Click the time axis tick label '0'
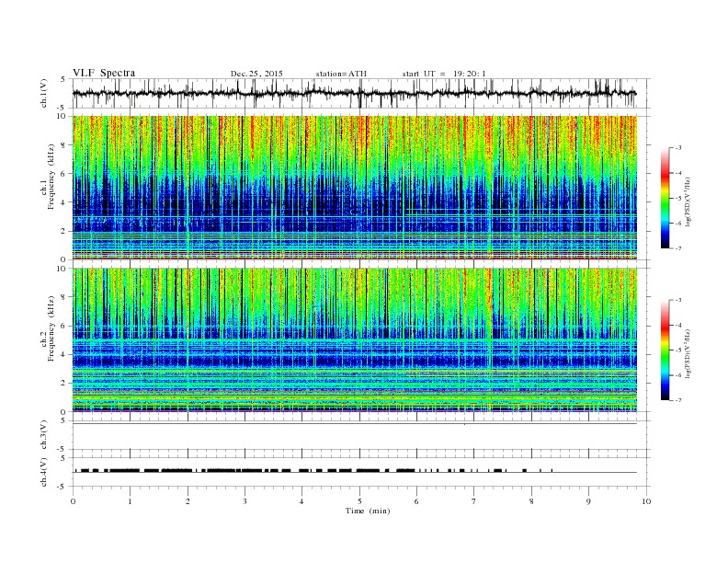The image size is (728, 563). (x=73, y=501)
